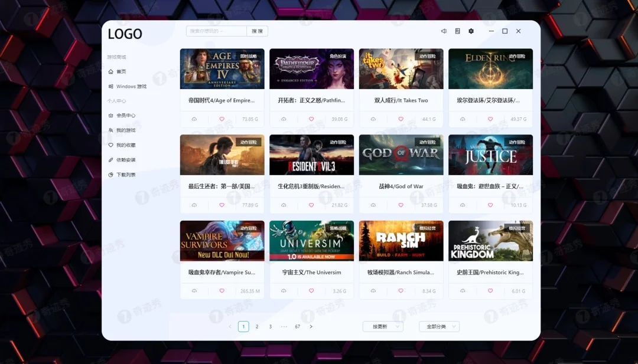Open the Vampire Survivors game thumbnail
Screen dimensions: 638x364
pos(222,240)
